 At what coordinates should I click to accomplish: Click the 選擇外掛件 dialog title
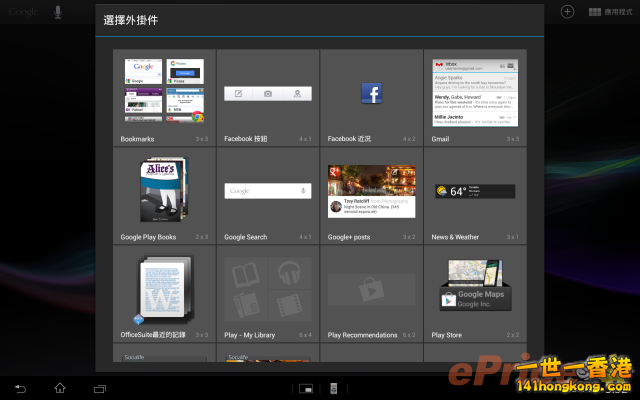pyautogui.click(x=131, y=20)
